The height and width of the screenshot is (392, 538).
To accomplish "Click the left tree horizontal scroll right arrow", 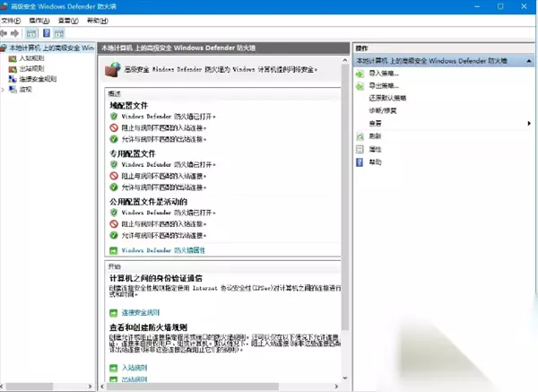I will (90, 387).
